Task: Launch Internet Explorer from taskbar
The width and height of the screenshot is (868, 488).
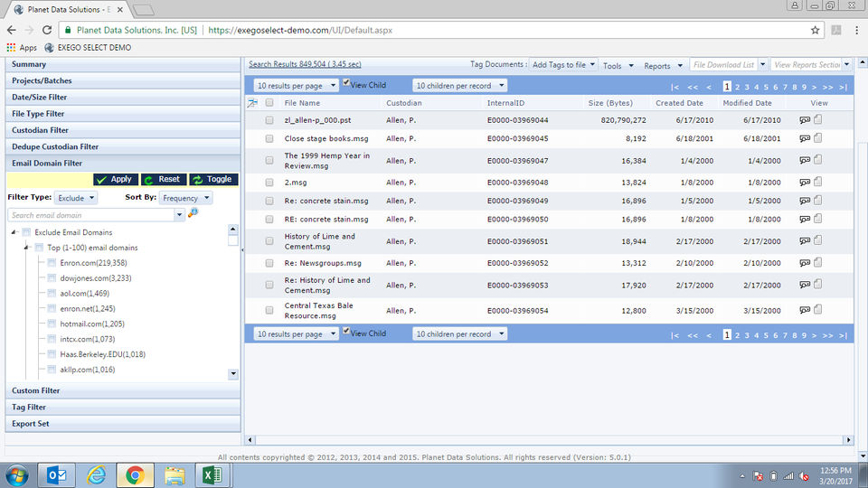Action: coord(96,475)
